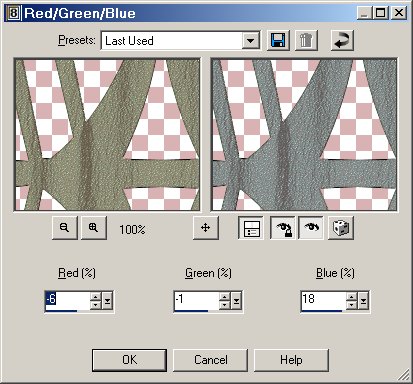The height and width of the screenshot is (384, 413).
Task: Confirm the changes with OK
Action: point(129,360)
